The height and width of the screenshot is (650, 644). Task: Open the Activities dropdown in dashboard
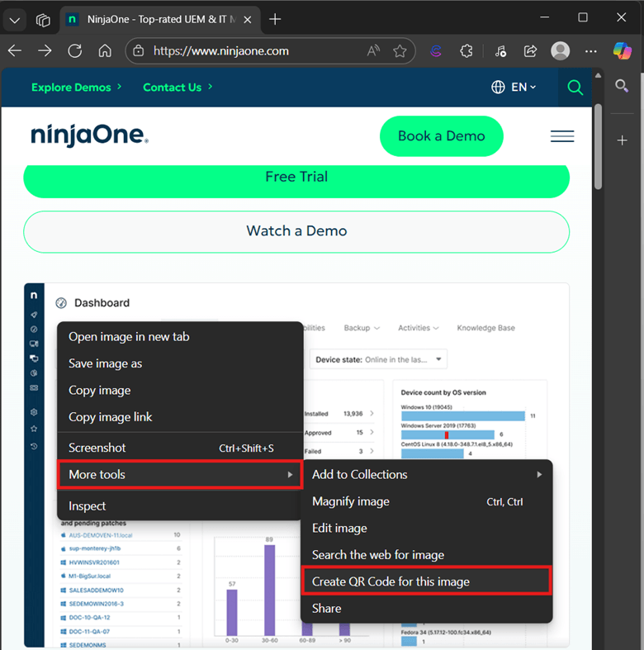point(418,328)
